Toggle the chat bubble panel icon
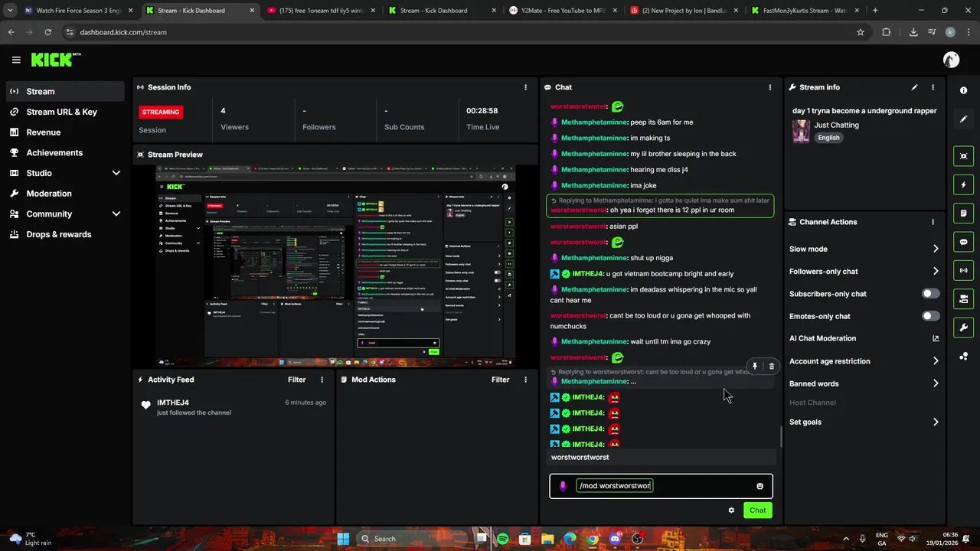Screen dimensions: 980x551 [963, 242]
